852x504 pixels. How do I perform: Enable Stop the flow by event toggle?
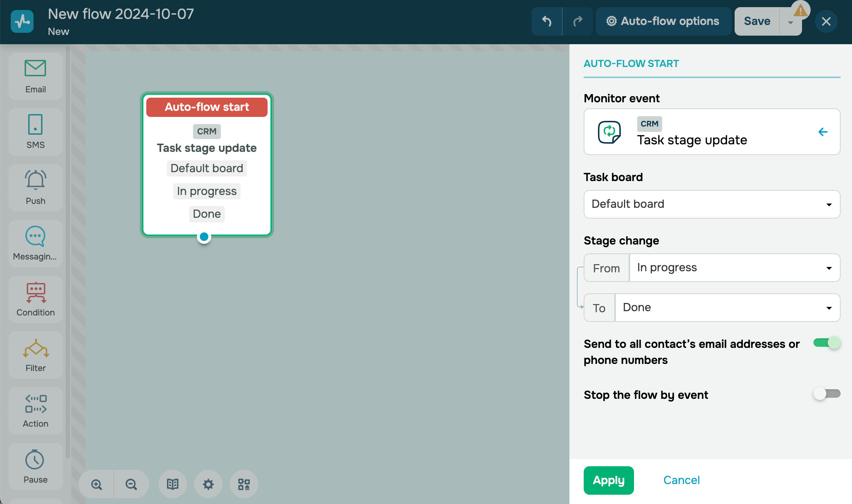(x=827, y=394)
